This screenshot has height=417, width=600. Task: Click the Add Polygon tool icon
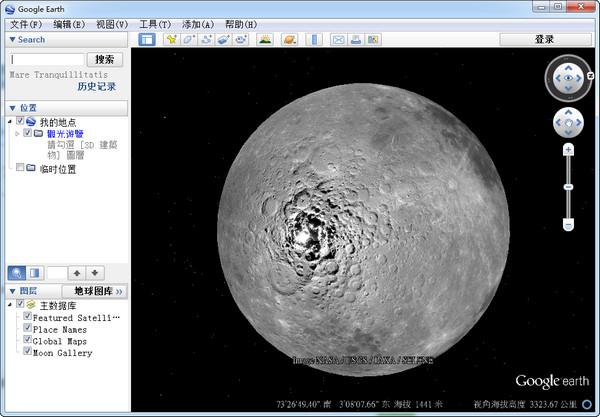pyautogui.click(x=189, y=39)
